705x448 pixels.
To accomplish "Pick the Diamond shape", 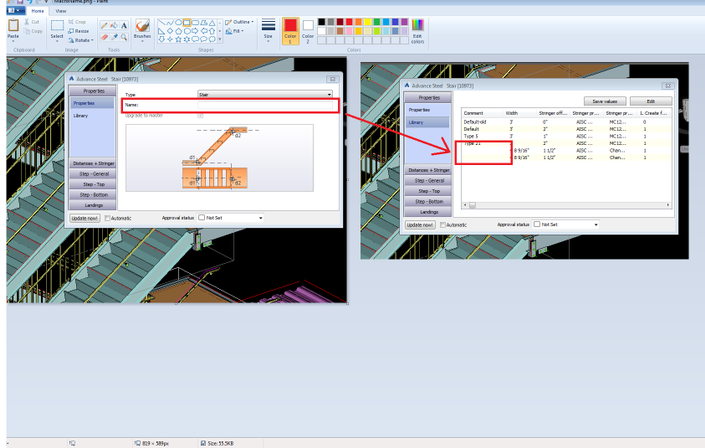I will [x=170, y=31].
